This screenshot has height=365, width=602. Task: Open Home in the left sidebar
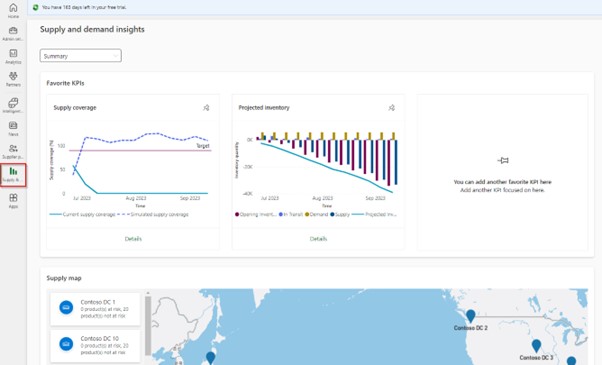[13, 10]
